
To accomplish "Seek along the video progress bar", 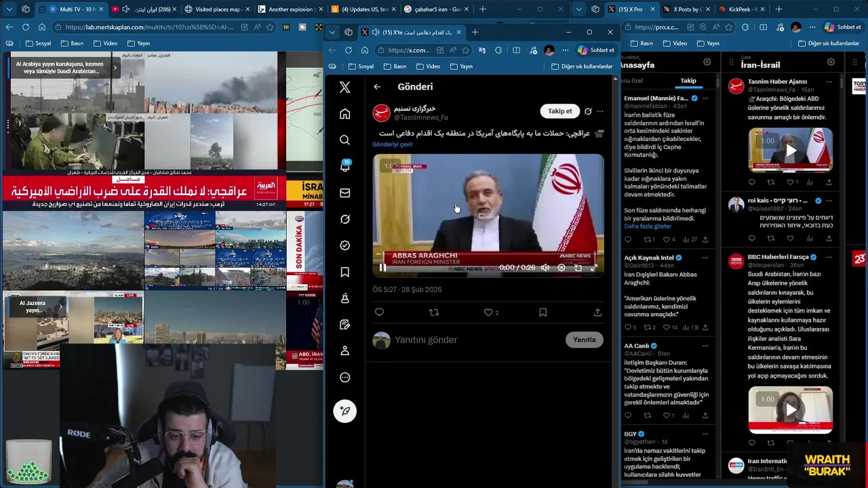I will coord(488,255).
